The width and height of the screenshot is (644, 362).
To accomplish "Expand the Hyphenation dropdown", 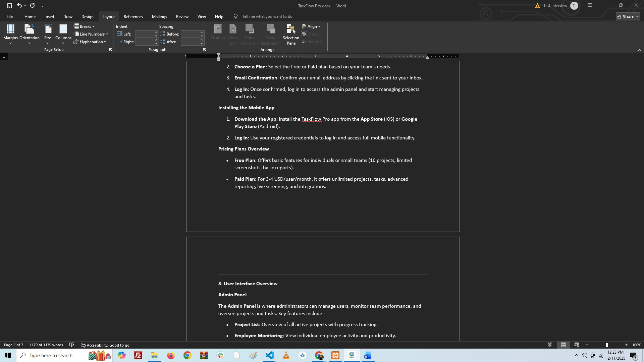I will [x=90, y=42].
